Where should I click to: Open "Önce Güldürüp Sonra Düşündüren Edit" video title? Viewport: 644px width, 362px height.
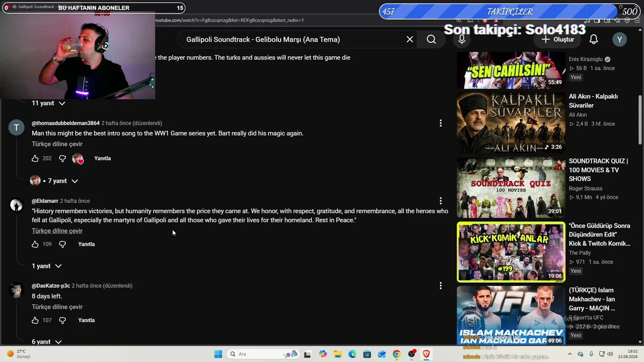[x=600, y=235]
